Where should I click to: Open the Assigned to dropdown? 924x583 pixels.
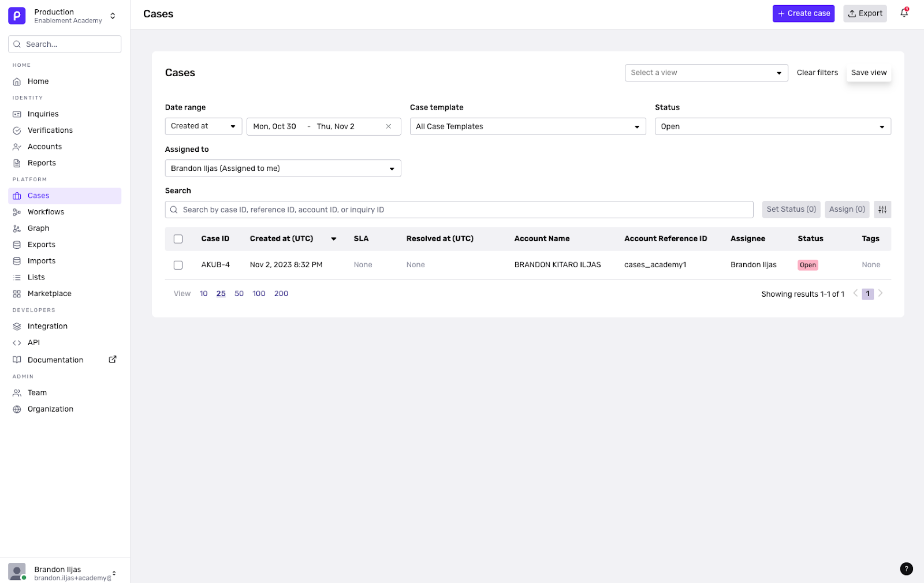(x=283, y=169)
